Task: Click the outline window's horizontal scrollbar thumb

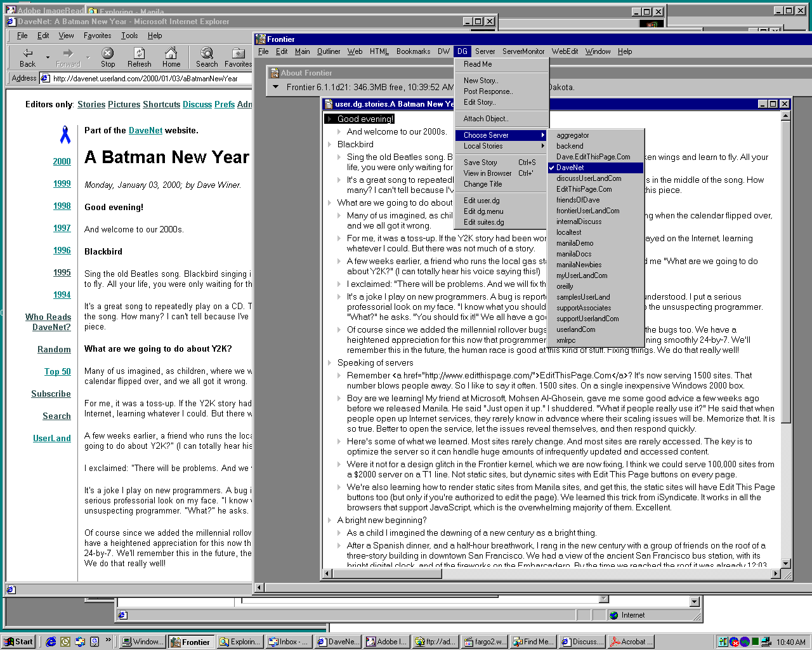Action: [x=389, y=574]
